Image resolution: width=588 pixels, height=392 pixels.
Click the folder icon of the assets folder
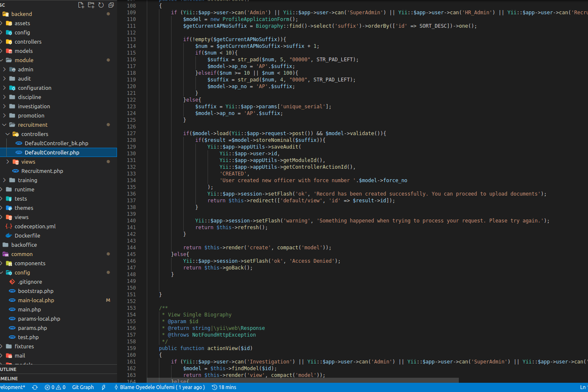point(9,23)
